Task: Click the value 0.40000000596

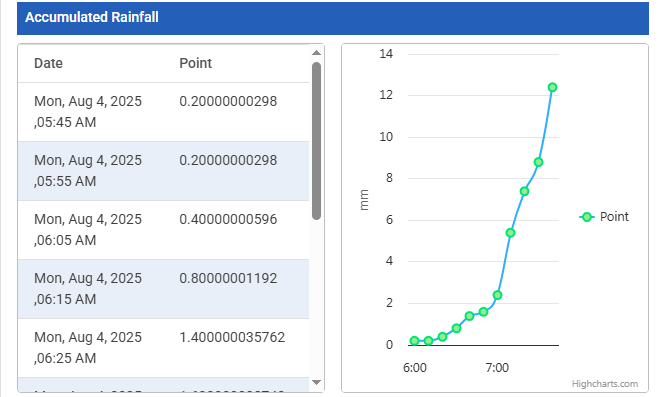Action: 228,219
